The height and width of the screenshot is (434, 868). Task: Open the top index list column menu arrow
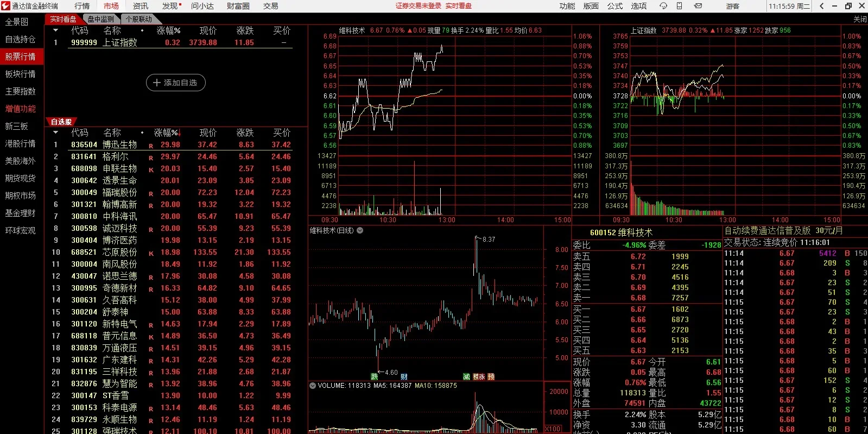pyautogui.click(x=55, y=31)
